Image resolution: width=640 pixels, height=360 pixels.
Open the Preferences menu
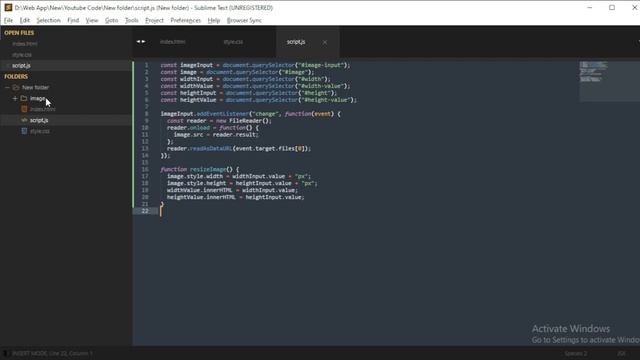tap(185, 20)
